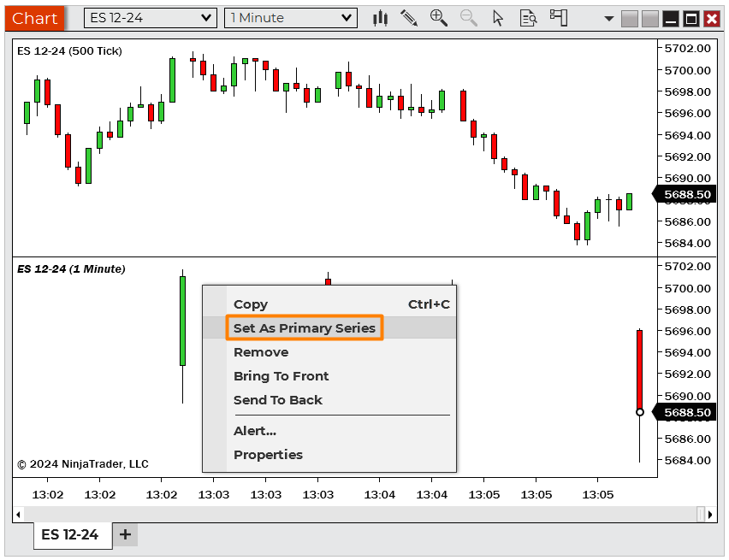729x560 pixels.
Task: Select Bring To Front option
Action: point(329,376)
